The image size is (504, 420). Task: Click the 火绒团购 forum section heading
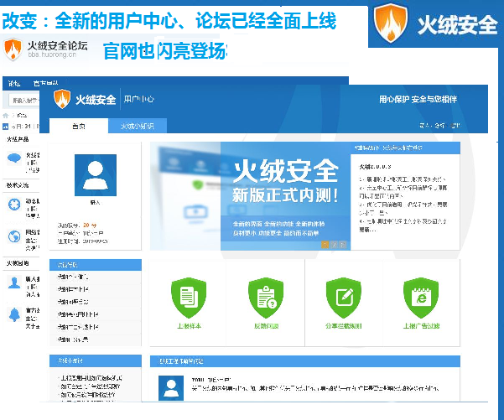coord(18,263)
